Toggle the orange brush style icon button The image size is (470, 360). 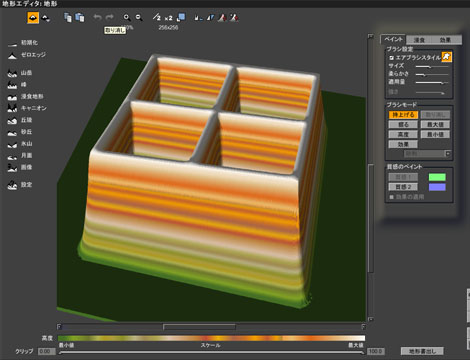click(447, 57)
